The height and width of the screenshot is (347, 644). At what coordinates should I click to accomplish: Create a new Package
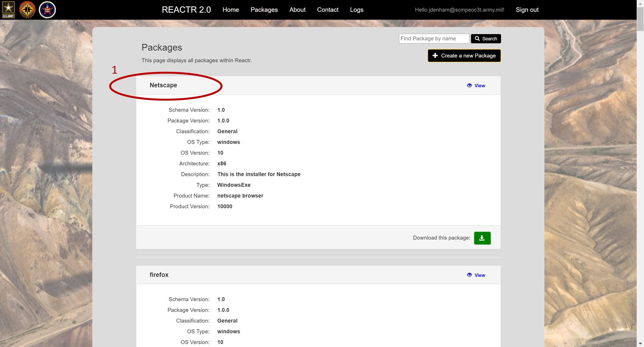point(464,56)
